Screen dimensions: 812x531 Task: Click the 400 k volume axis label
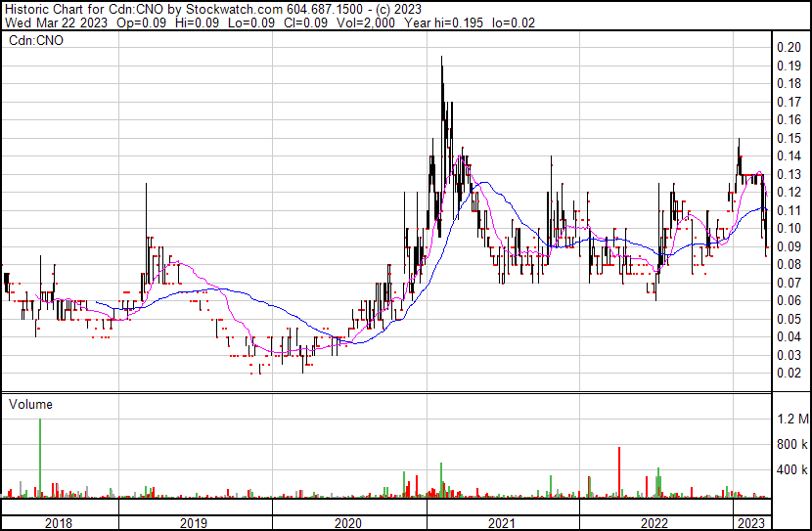coord(791,470)
